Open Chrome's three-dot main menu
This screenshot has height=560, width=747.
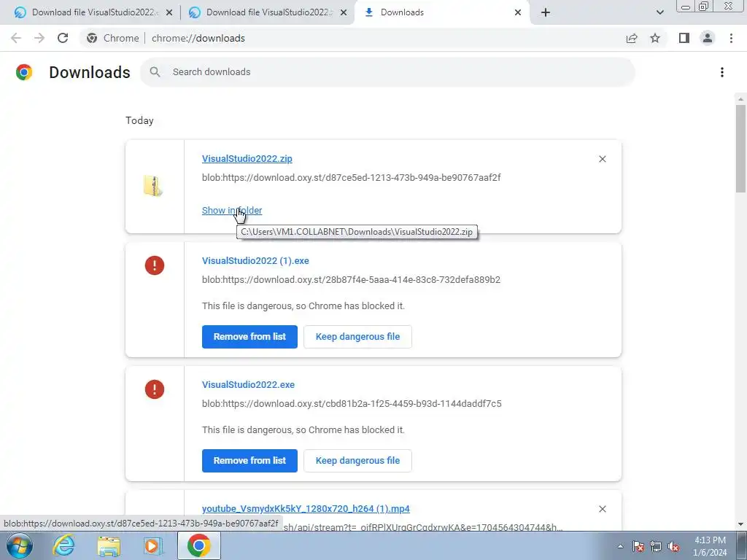click(731, 38)
